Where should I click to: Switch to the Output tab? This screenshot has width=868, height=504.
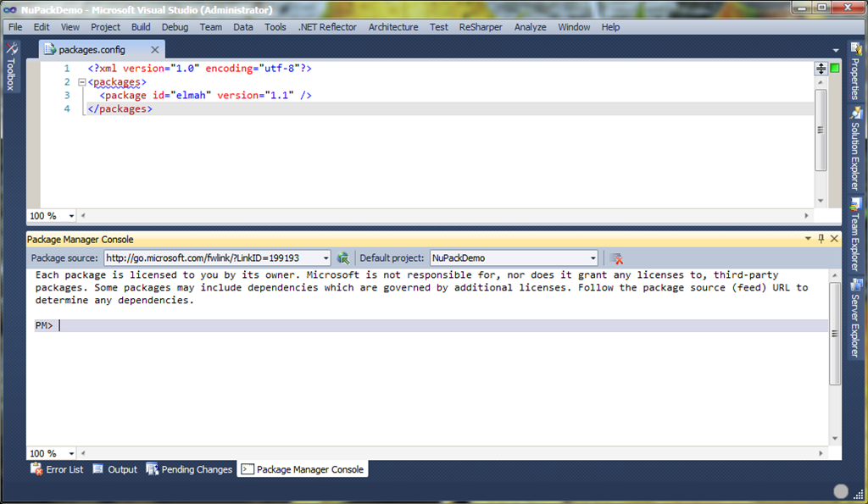pos(114,469)
